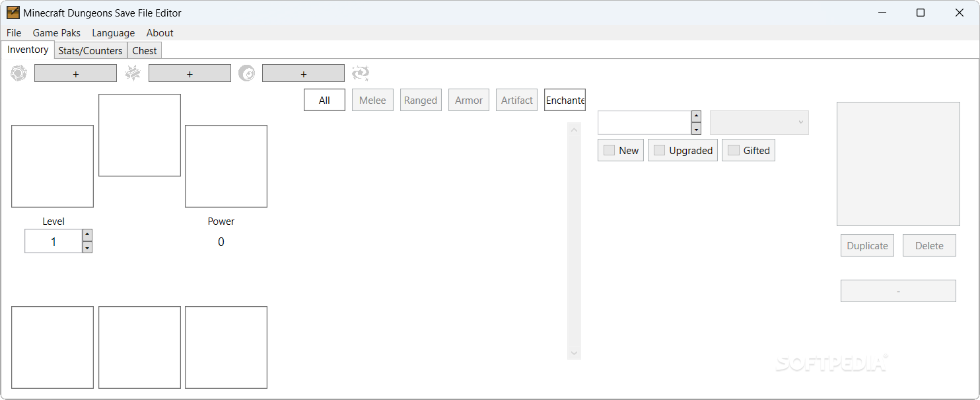The height and width of the screenshot is (400, 980).
Task: Lower item power using down spinner arrow
Action: point(696,129)
